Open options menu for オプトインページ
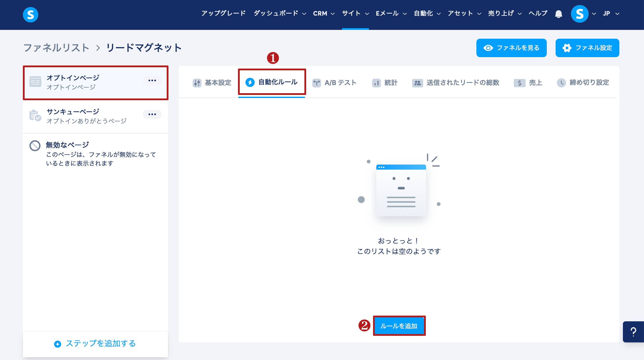Image resolution: width=644 pixels, height=360 pixels. 152,80
